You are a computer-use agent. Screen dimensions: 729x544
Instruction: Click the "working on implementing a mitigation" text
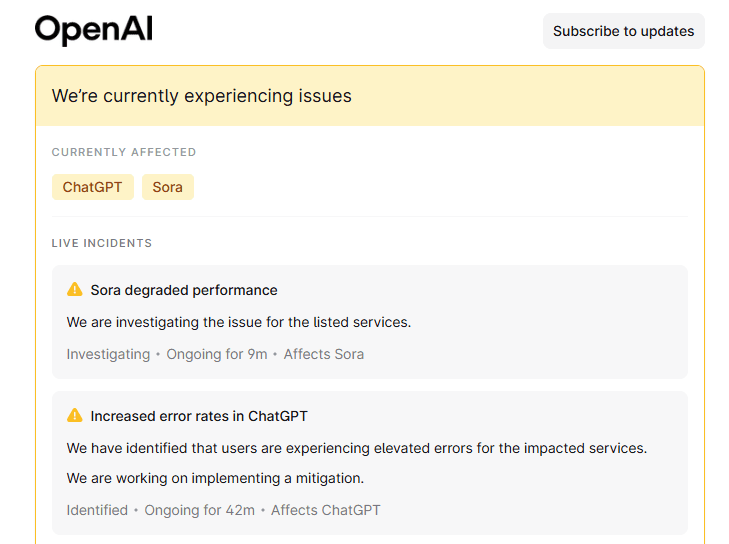point(215,478)
